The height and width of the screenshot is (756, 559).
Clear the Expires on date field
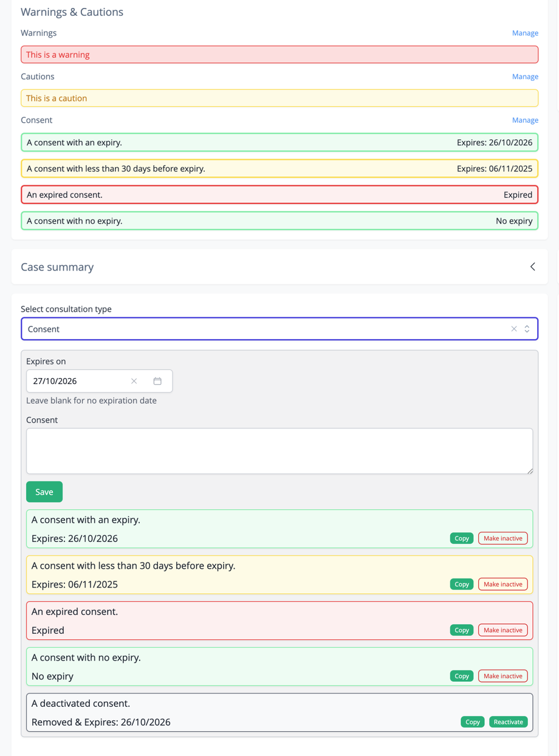[x=134, y=381]
